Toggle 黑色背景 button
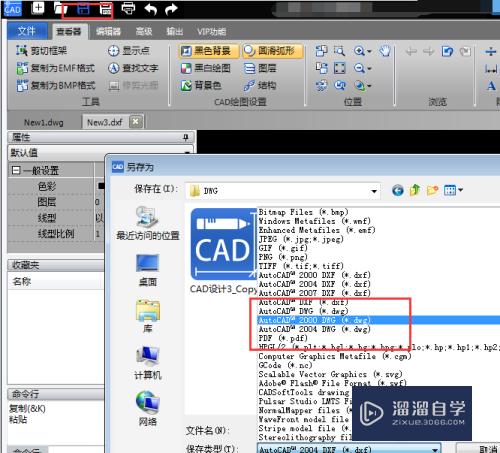 pyautogui.click(x=209, y=51)
